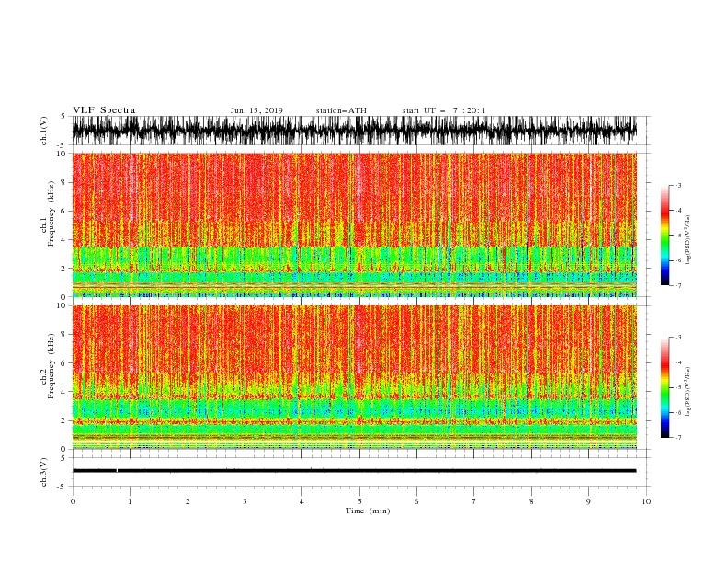Click the "-5" tick on ch.2 color bar
This screenshot has width=728, height=563.
678,387
